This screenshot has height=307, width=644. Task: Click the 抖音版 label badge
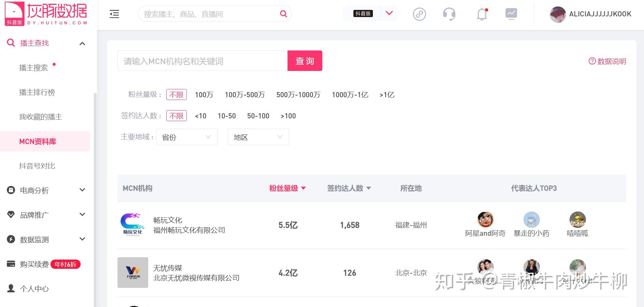[363, 14]
